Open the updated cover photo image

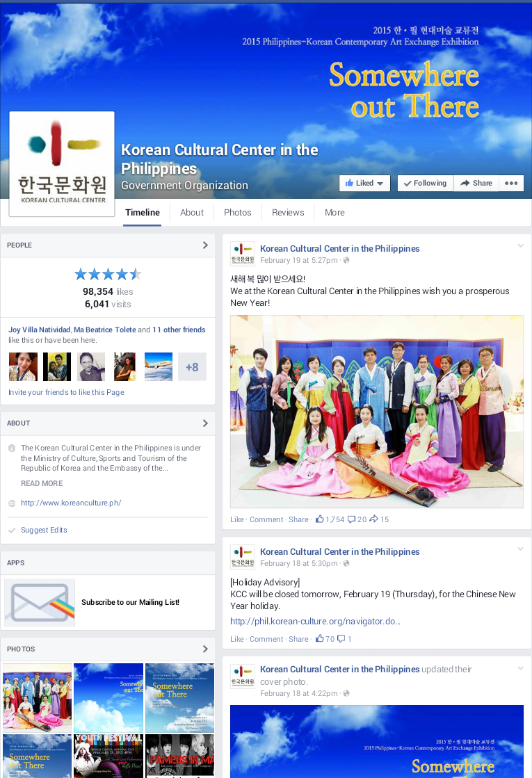point(377,741)
